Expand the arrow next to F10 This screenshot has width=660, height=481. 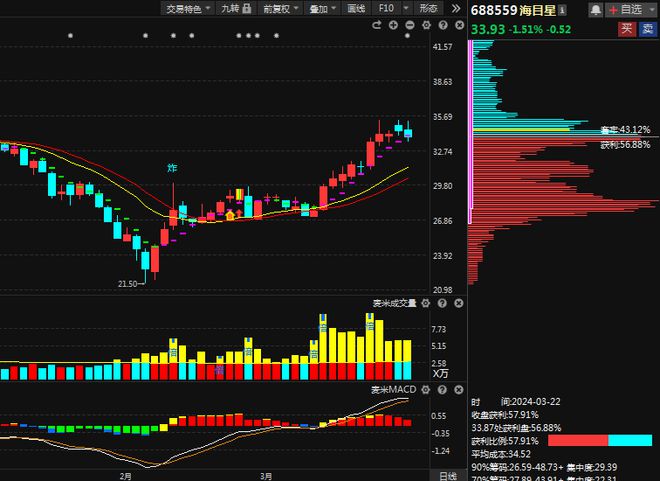click(x=406, y=8)
